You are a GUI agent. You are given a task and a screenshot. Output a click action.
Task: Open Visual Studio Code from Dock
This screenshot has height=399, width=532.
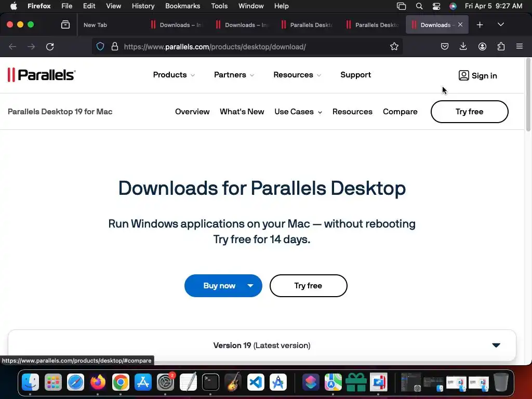tap(256, 382)
